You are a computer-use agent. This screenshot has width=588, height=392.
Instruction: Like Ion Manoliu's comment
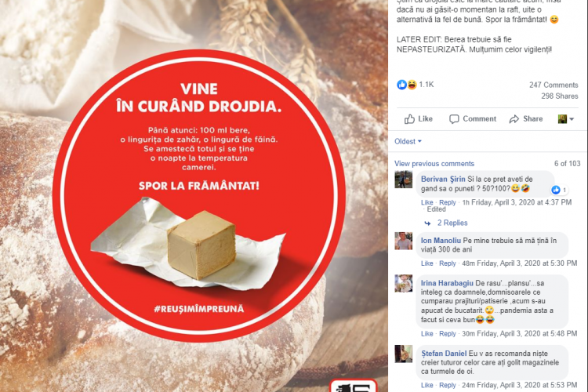tap(426, 263)
